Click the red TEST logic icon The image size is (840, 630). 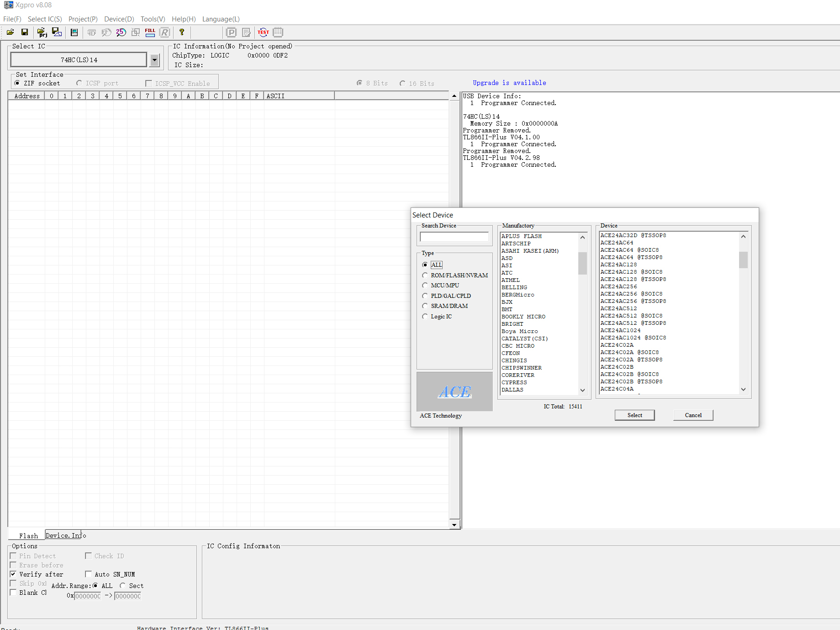263,32
